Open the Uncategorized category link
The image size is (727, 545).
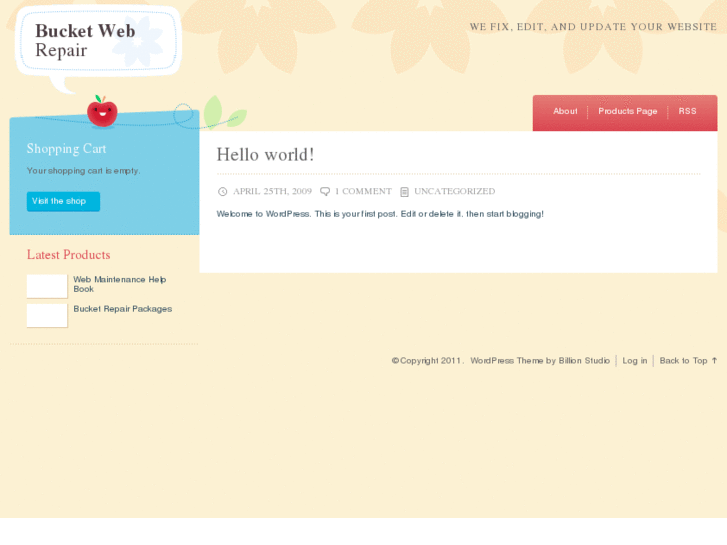(454, 191)
